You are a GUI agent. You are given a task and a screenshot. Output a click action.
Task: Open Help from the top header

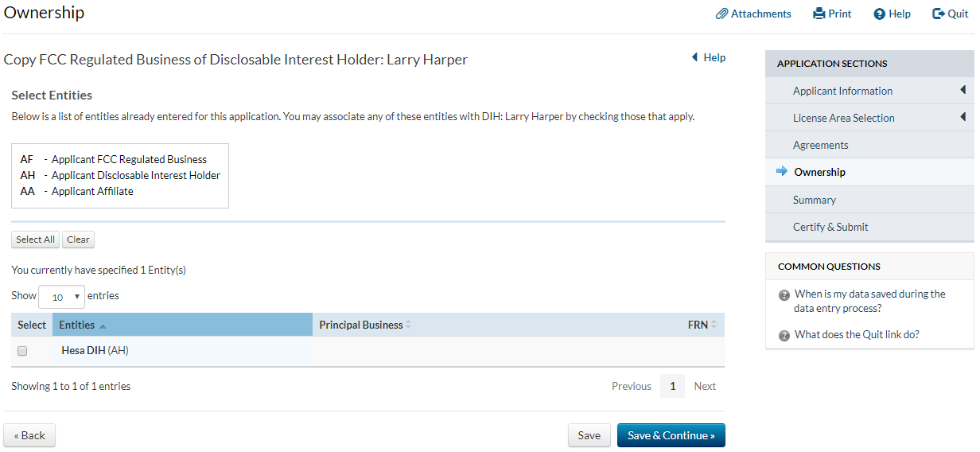coord(892,14)
